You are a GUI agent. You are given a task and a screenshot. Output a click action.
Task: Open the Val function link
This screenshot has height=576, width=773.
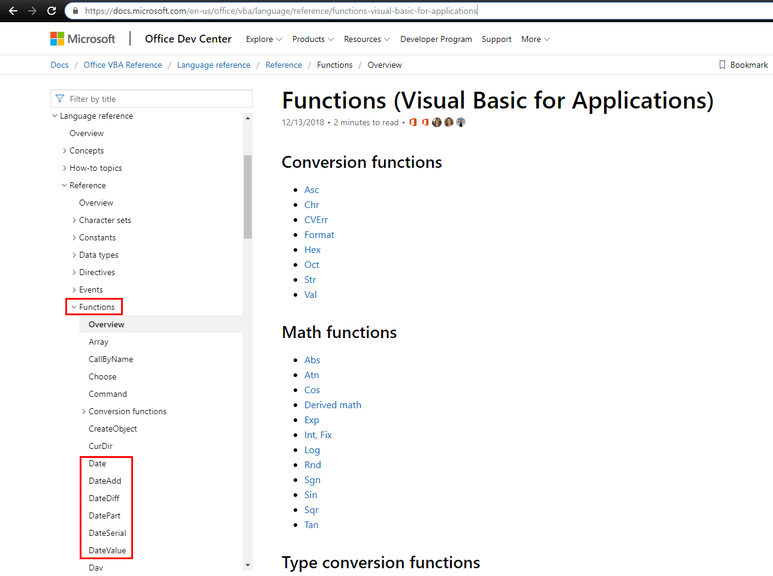coord(311,294)
